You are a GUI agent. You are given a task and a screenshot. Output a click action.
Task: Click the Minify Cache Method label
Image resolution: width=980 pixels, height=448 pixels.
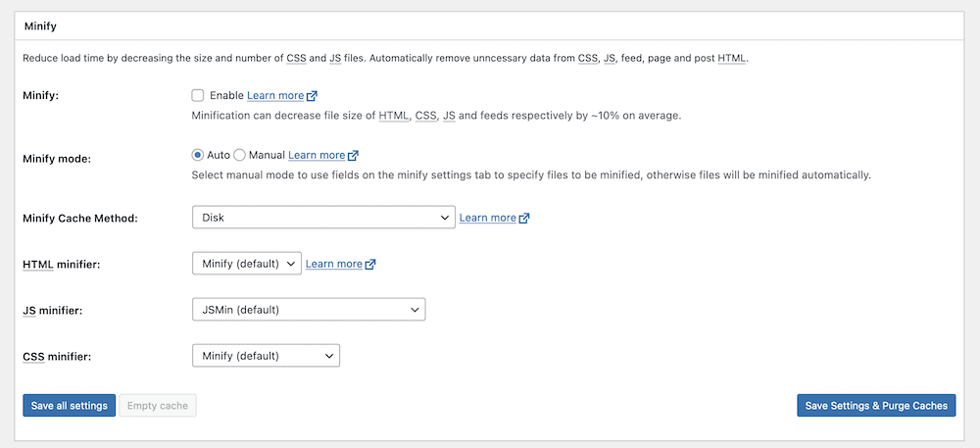[80, 219]
